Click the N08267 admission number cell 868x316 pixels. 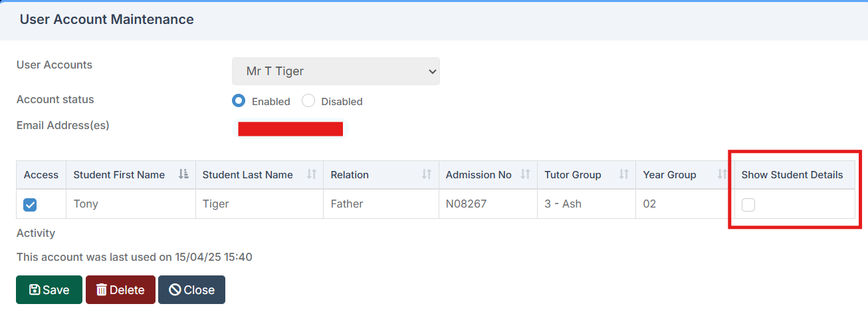[466, 204]
